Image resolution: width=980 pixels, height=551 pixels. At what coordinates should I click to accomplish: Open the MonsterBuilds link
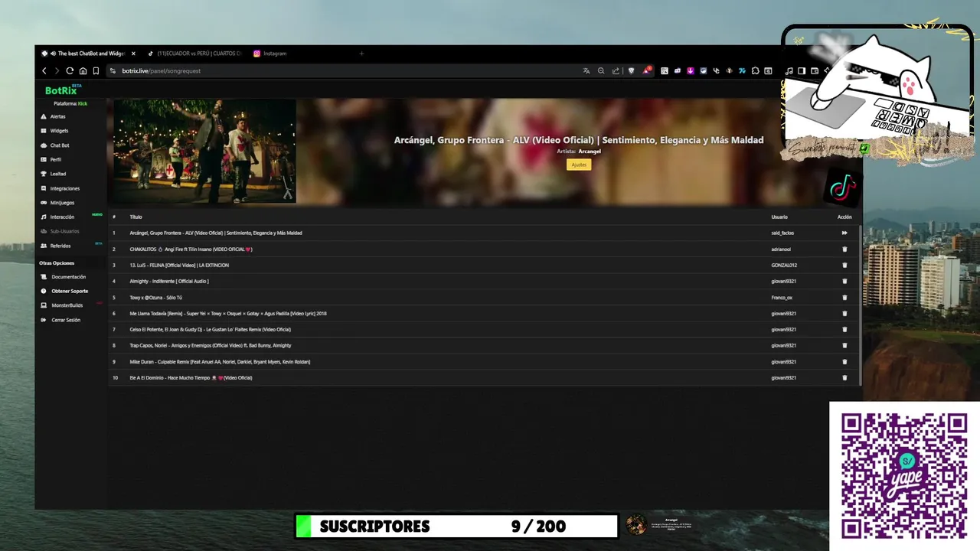point(67,305)
